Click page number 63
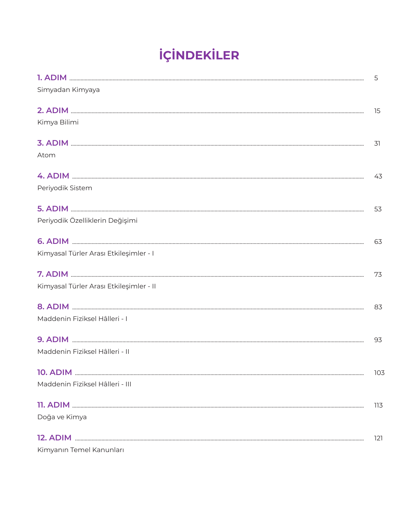The width and height of the screenshot is (420, 532). coord(378,242)
